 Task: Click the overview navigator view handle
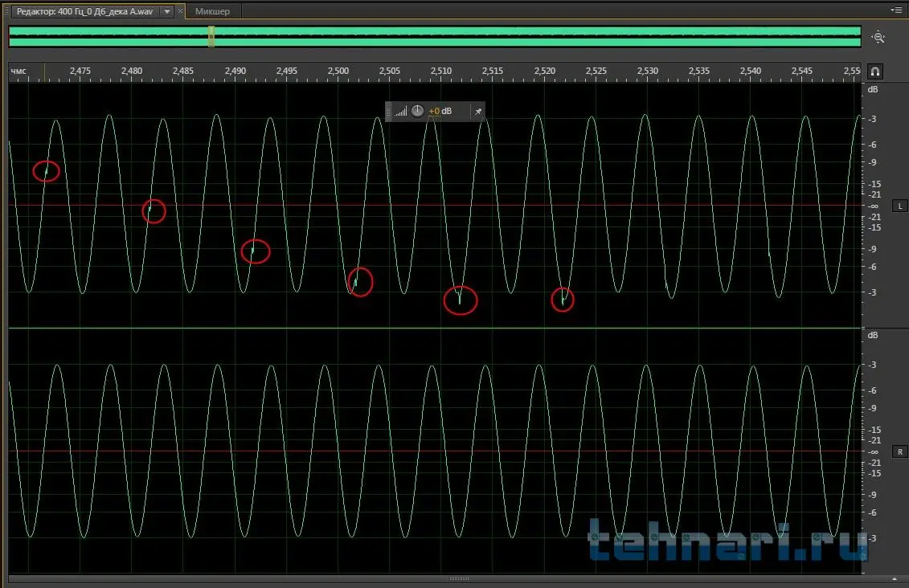point(211,36)
